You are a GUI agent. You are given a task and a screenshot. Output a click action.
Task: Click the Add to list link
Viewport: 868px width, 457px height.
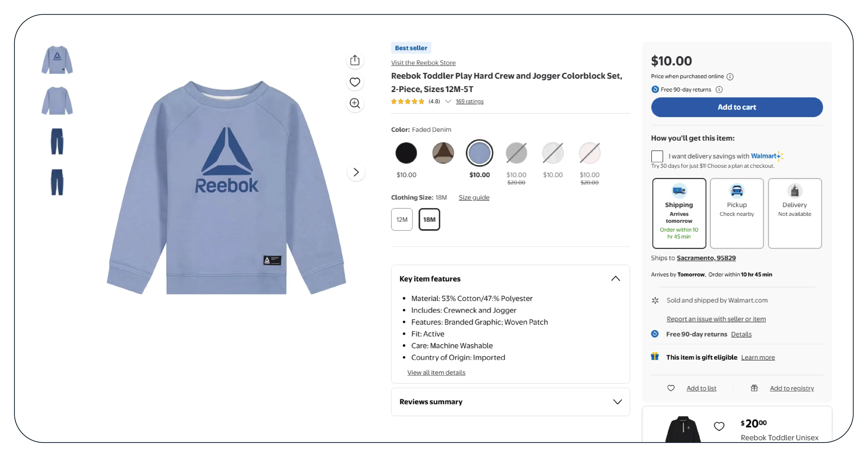click(x=701, y=388)
